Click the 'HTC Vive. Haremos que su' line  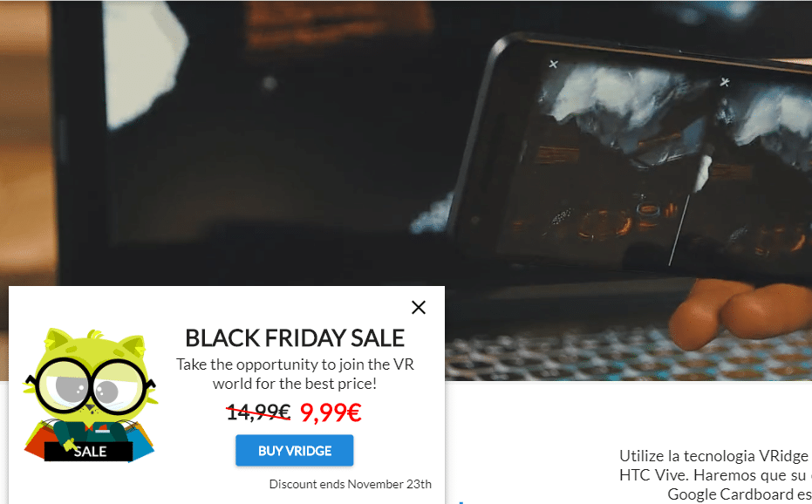pyautogui.click(x=714, y=475)
